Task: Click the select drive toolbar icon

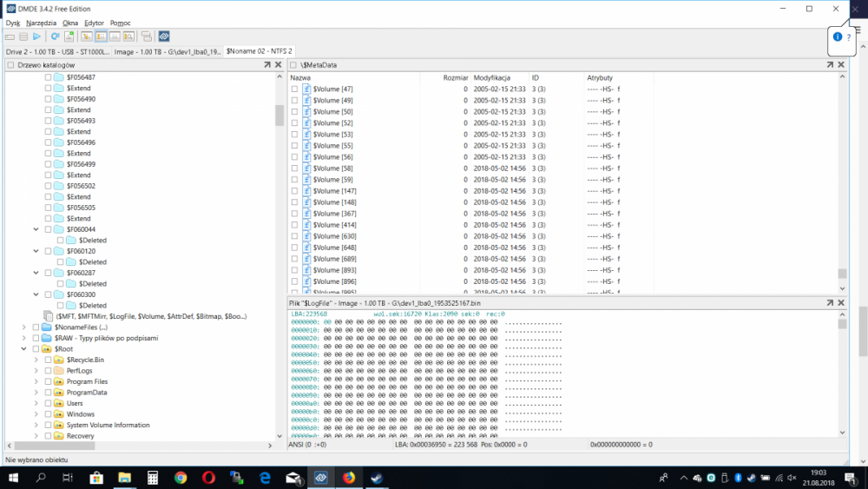Action: pos(10,36)
